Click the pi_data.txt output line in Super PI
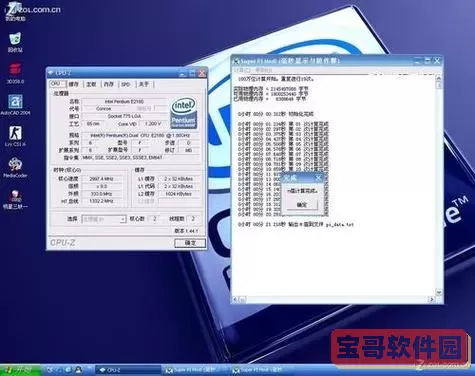 [x=296, y=225]
